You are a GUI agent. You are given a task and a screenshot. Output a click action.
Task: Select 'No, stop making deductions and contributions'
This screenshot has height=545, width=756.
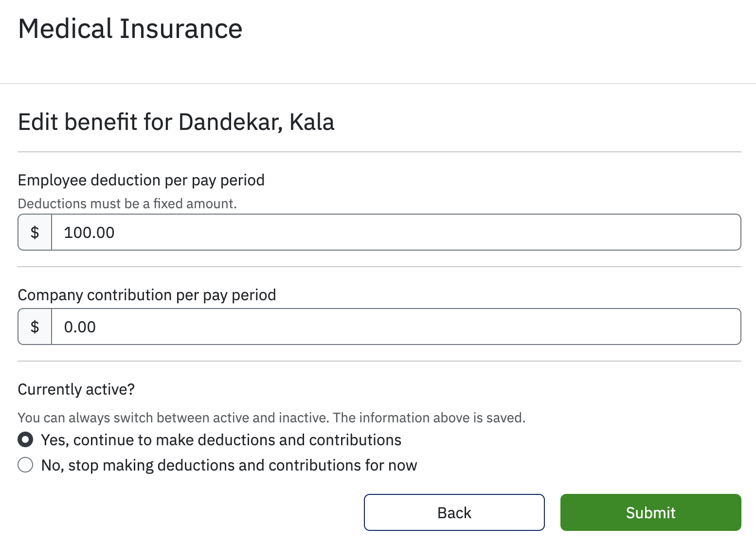(x=25, y=465)
